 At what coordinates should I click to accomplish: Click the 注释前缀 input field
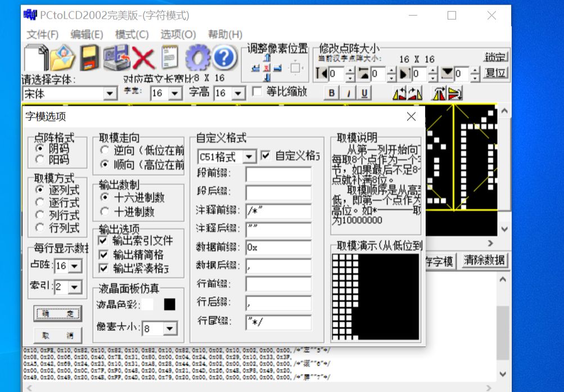(x=279, y=211)
